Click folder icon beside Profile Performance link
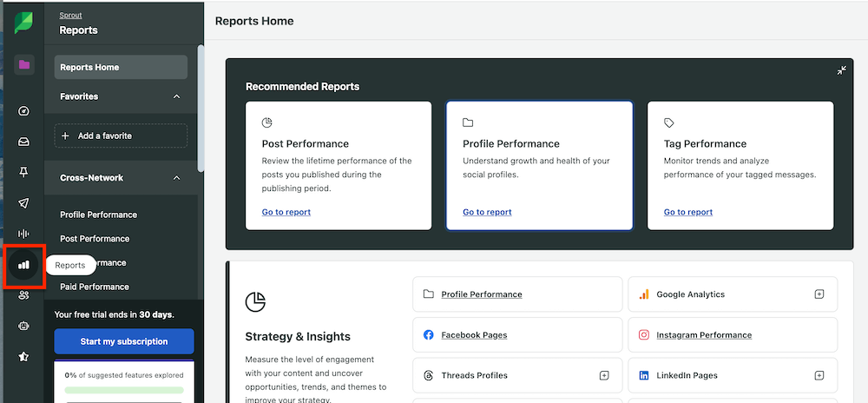The height and width of the screenshot is (403, 868). pyautogui.click(x=428, y=294)
